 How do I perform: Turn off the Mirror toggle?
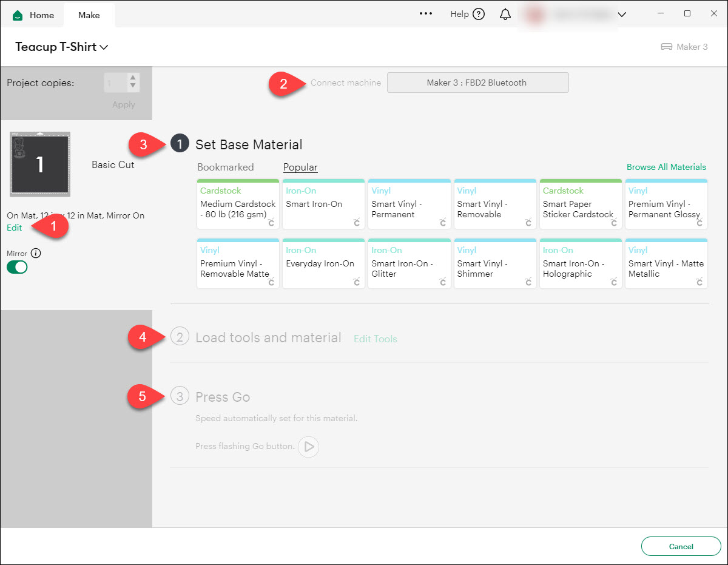(x=17, y=267)
